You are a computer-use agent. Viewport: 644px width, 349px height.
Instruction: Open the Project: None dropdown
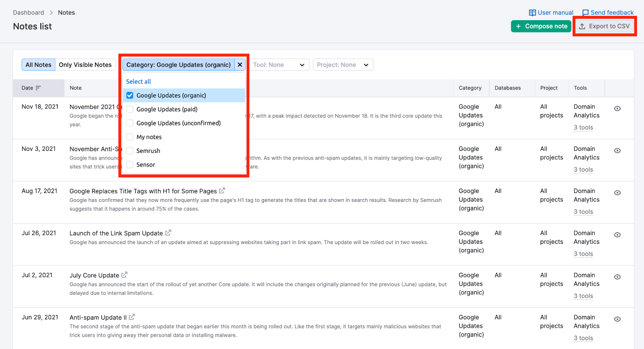343,65
